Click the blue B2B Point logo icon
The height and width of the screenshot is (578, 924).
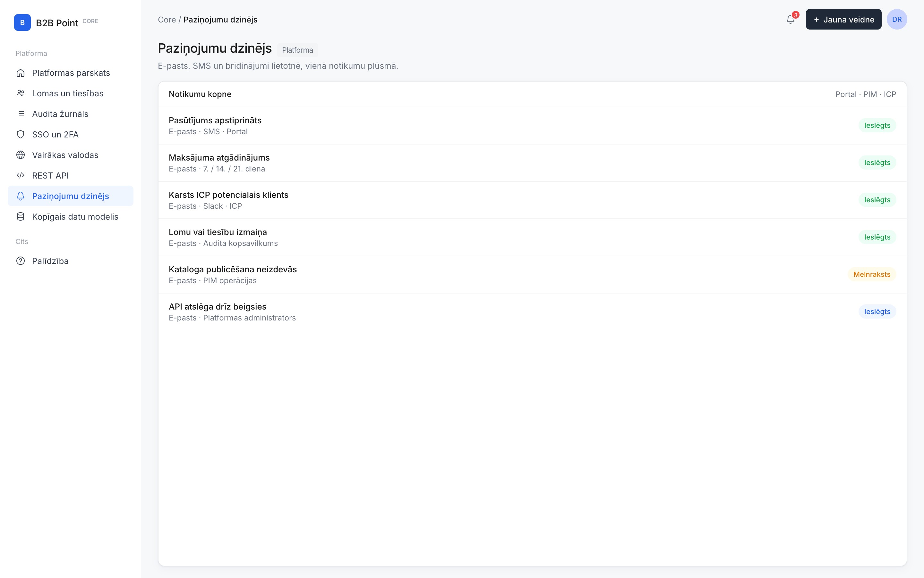[22, 22]
